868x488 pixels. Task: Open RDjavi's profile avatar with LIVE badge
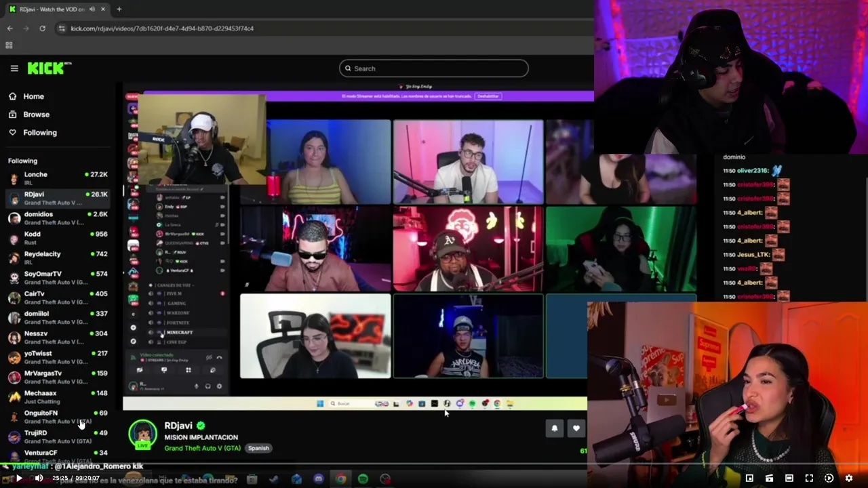point(142,434)
